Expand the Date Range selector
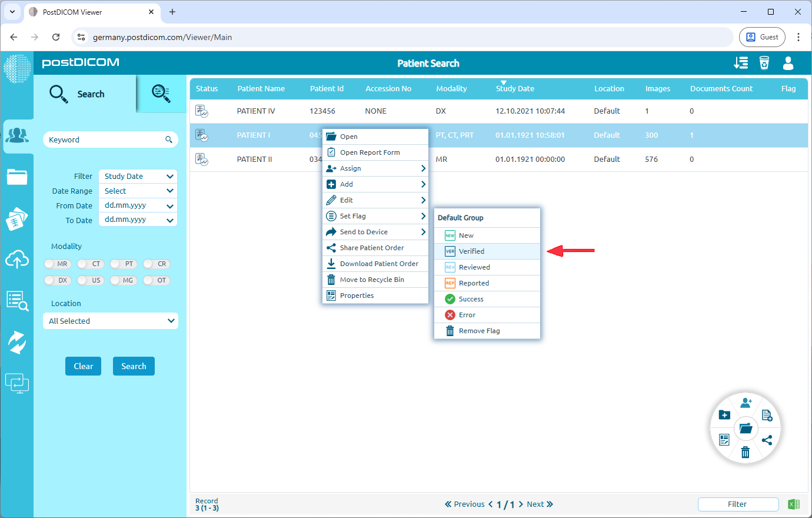The image size is (812, 518). coord(137,191)
